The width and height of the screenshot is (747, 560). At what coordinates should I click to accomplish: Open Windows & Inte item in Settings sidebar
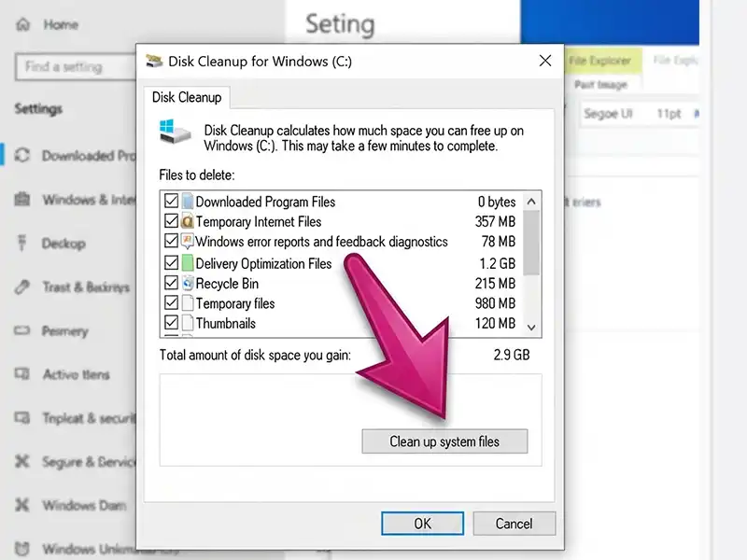(89, 200)
